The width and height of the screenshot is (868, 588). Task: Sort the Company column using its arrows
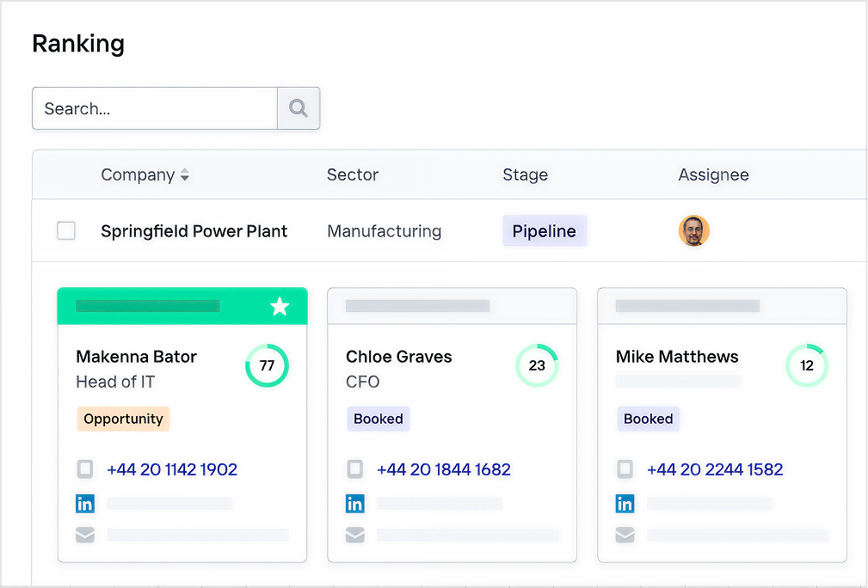coord(184,175)
